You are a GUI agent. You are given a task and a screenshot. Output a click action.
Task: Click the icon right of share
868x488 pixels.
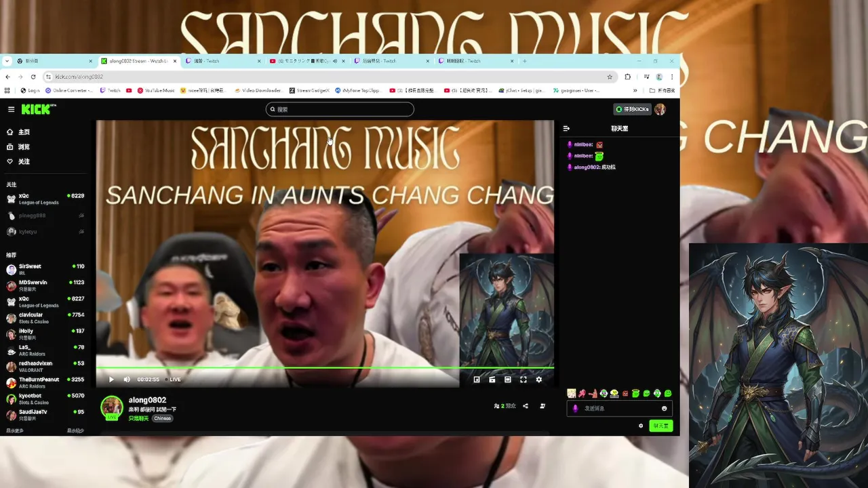542,406
